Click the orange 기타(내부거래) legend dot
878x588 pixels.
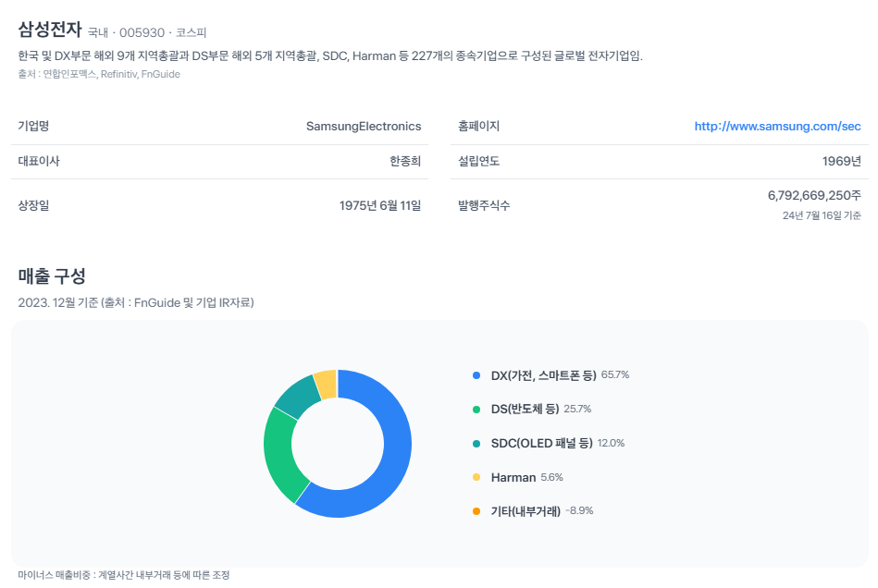pyautogui.click(x=476, y=511)
